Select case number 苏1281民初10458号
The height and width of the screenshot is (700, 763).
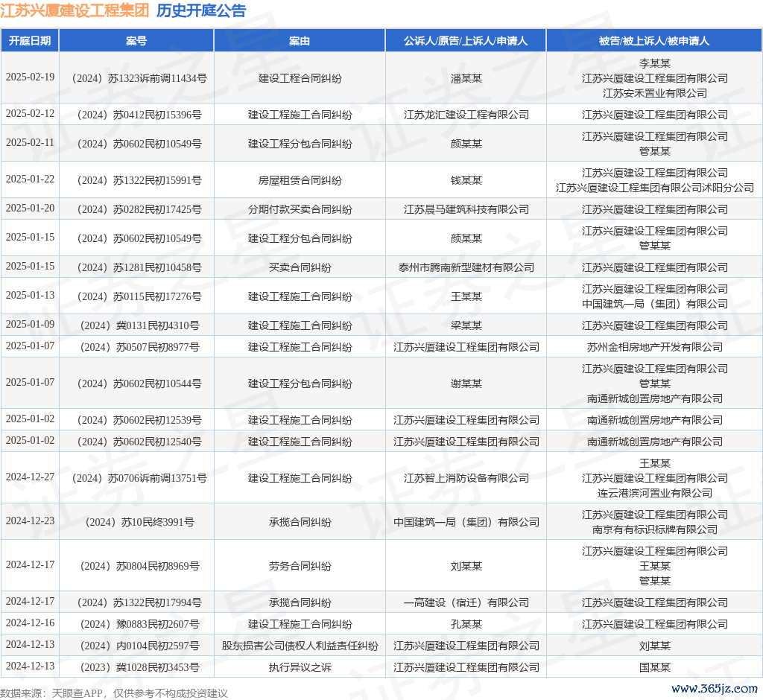[139, 267]
